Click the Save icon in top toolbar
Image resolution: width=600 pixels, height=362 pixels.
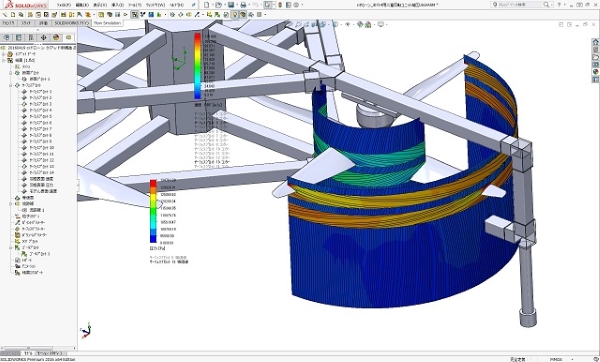pos(231,5)
